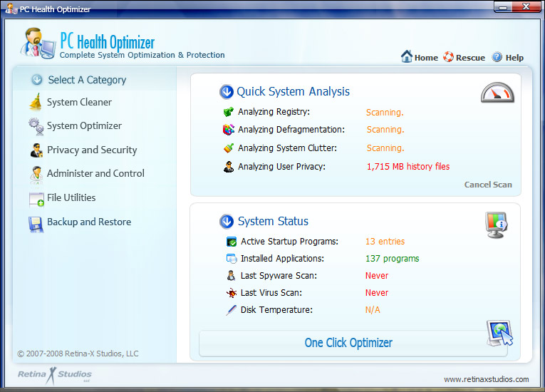Click the Installed Applications icon
Screen dimensions: 545x392
pos(232,259)
